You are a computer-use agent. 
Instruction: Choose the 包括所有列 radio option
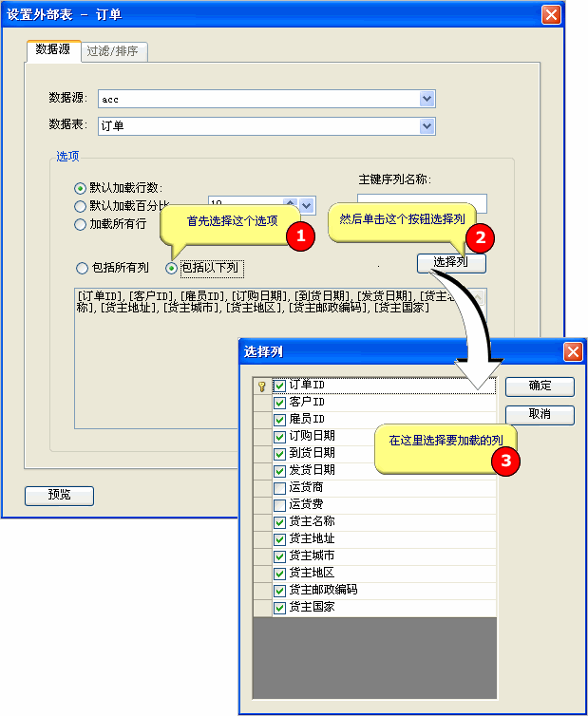[x=82, y=268]
